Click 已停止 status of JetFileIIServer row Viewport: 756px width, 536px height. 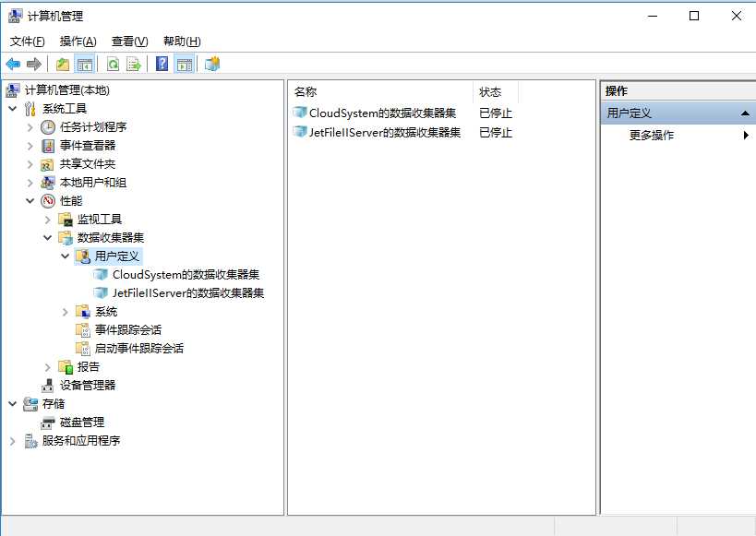click(x=496, y=132)
